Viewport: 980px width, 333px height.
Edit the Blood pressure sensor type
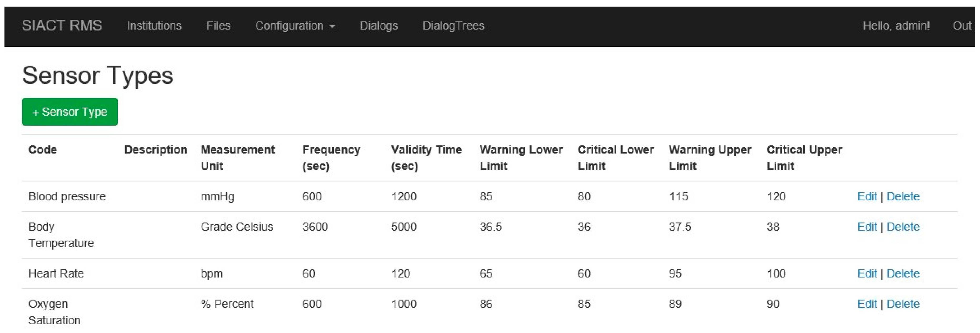[x=867, y=196]
